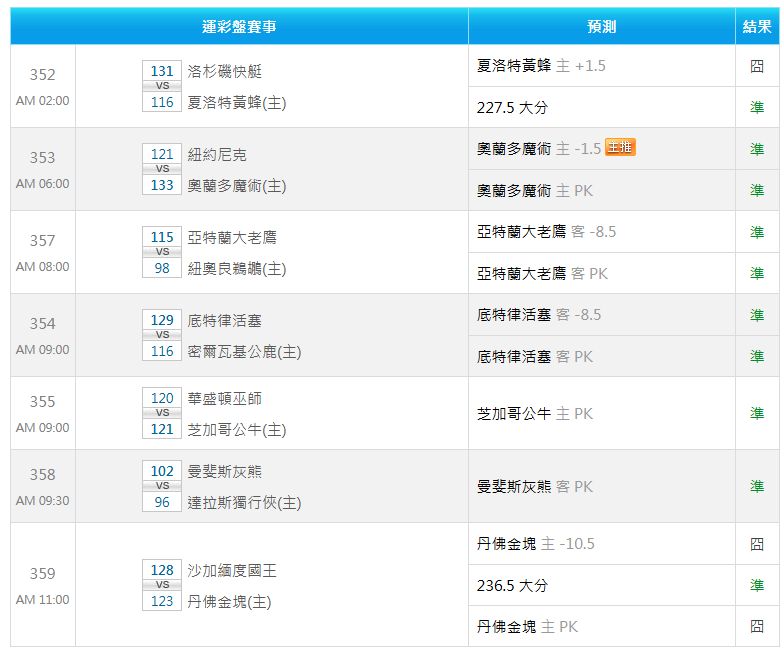
Task: Click the 底特律活塞 score box 129
Action: coord(162,320)
